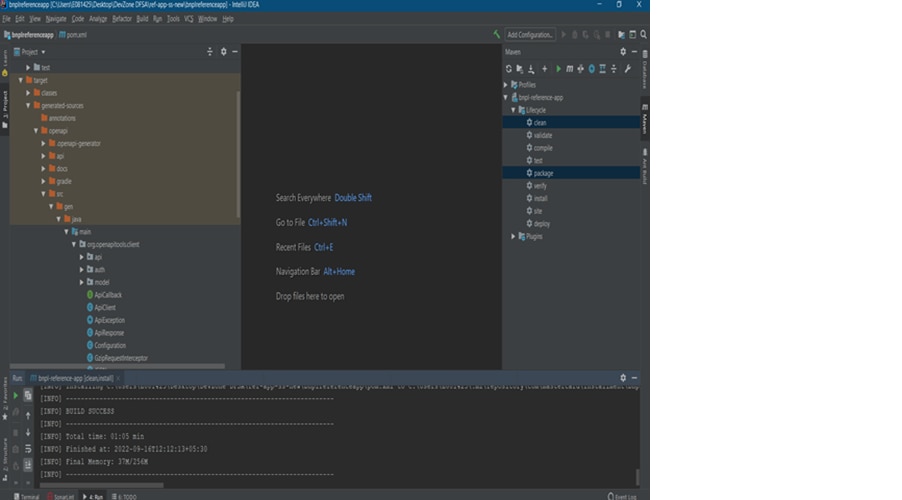
Task: Click the Maven Reimport All Projects icon
Action: pos(508,69)
